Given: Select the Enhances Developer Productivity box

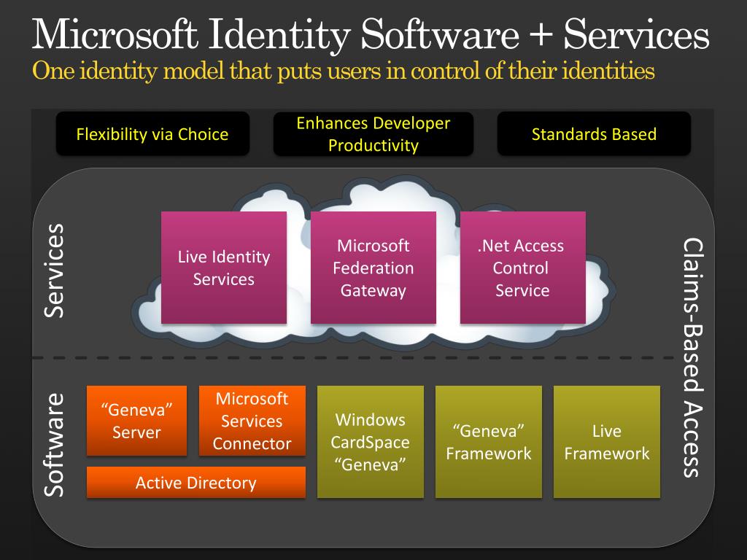Looking at the screenshot, I should coord(373,134).
